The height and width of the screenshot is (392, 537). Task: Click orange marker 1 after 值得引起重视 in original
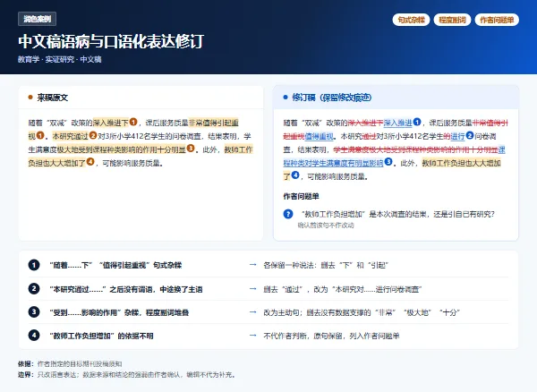click(40, 135)
